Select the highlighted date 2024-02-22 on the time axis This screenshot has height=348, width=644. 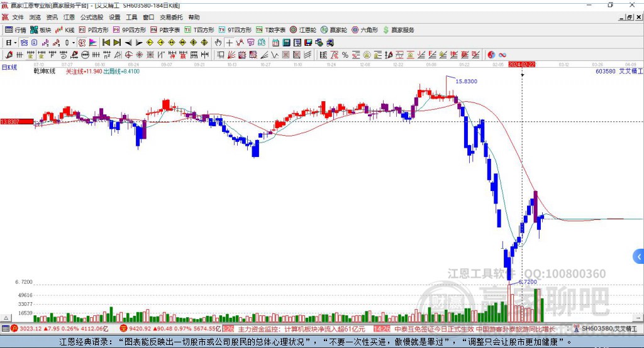(521, 65)
